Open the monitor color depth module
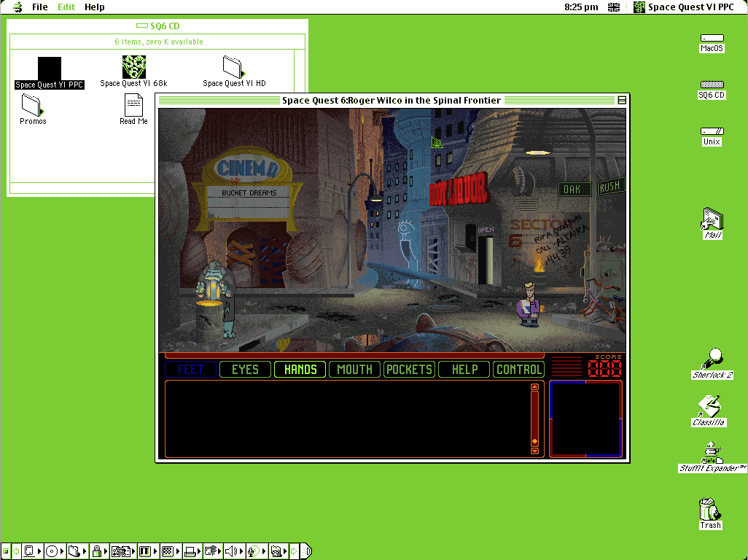The height and width of the screenshot is (560, 748). [148, 551]
